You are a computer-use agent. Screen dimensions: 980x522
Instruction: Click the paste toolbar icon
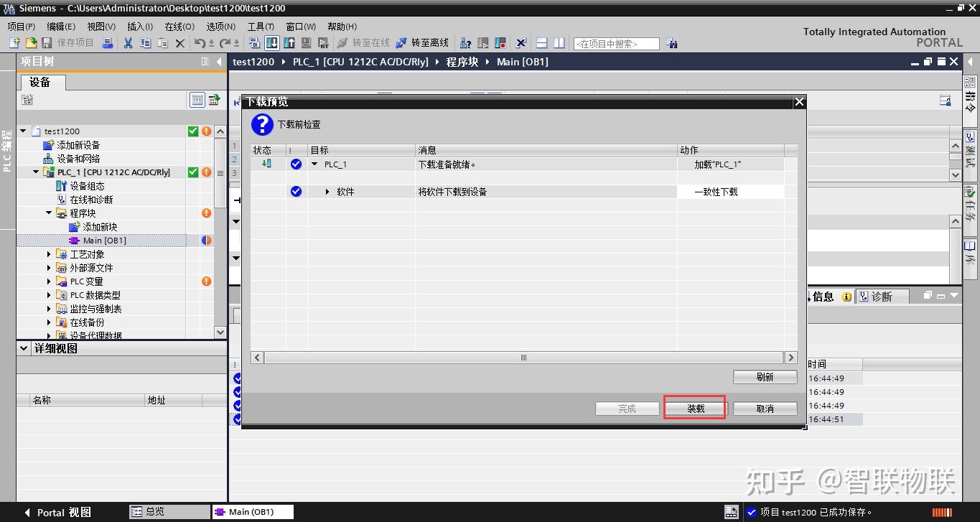pos(163,43)
